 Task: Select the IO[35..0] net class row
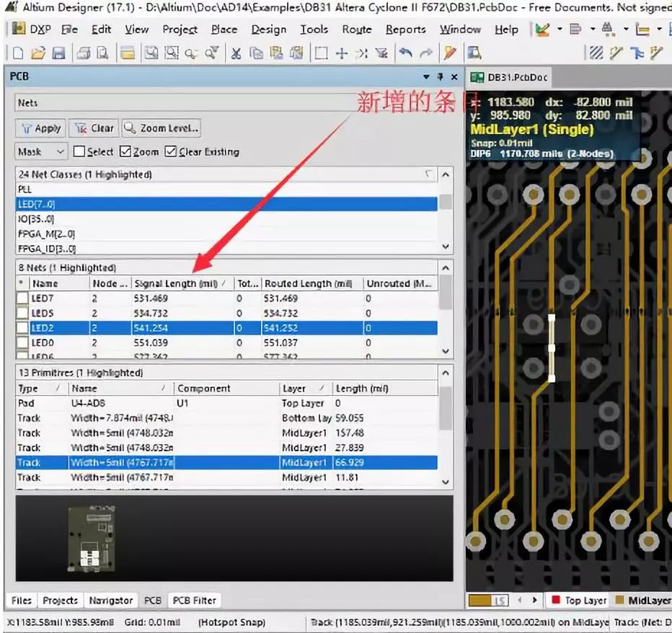pyautogui.click(x=226, y=219)
